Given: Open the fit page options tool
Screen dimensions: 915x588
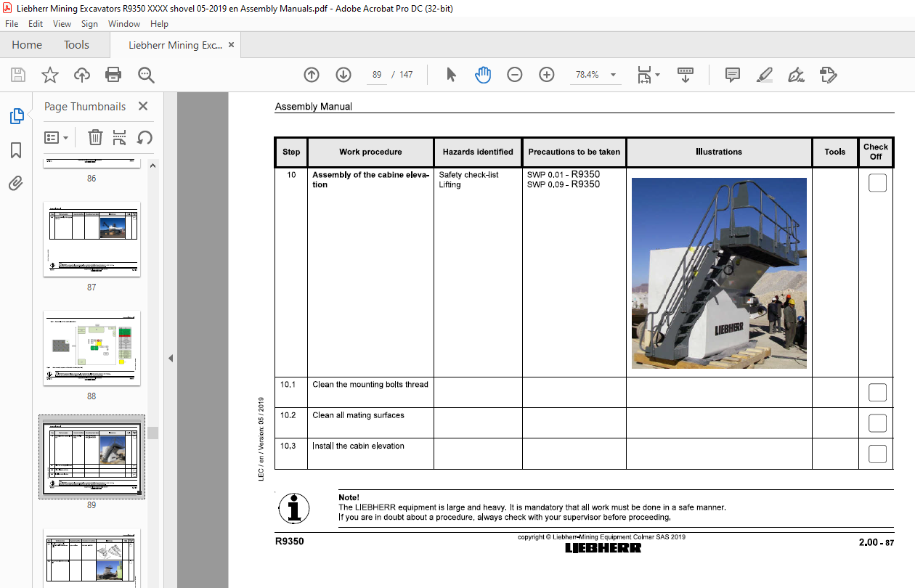Looking at the screenshot, I should coord(644,75).
